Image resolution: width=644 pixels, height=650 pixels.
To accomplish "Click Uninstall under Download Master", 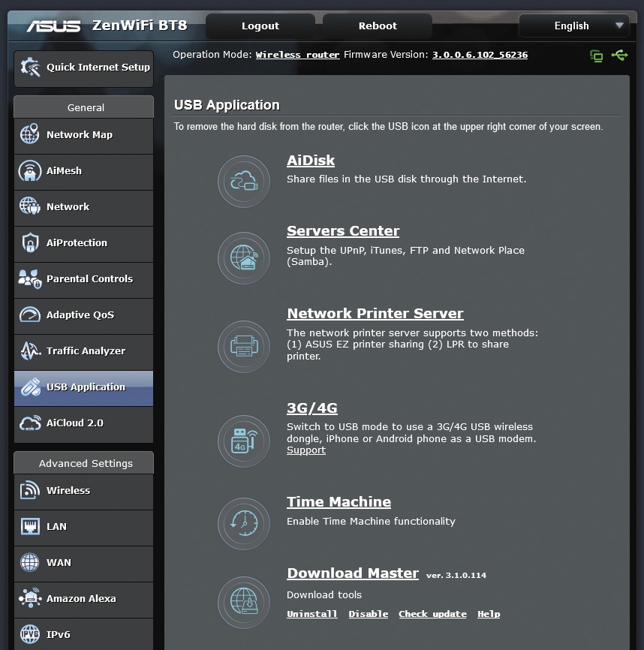I will tap(312, 614).
